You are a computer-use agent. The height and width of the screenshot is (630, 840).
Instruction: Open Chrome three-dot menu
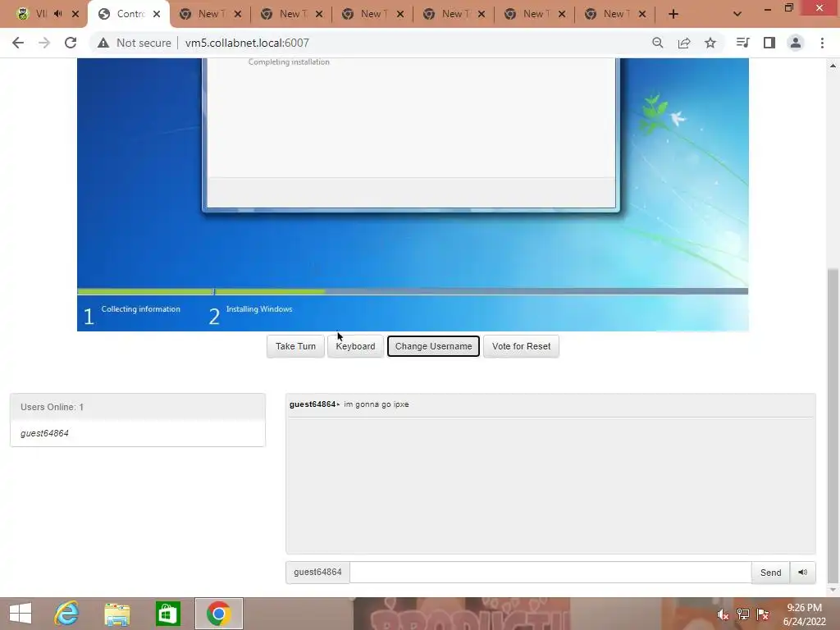pos(822,43)
